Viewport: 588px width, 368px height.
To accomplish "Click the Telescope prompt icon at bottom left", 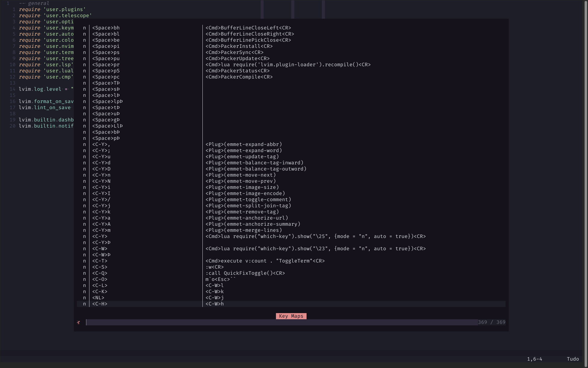I will pyautogui.click(x=79, y=322).
